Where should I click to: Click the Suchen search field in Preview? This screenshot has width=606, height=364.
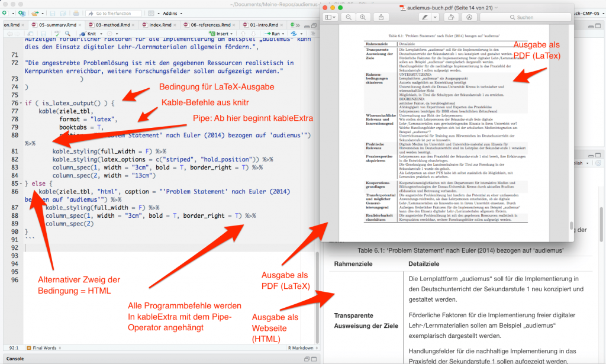click(x=526, y=17)
